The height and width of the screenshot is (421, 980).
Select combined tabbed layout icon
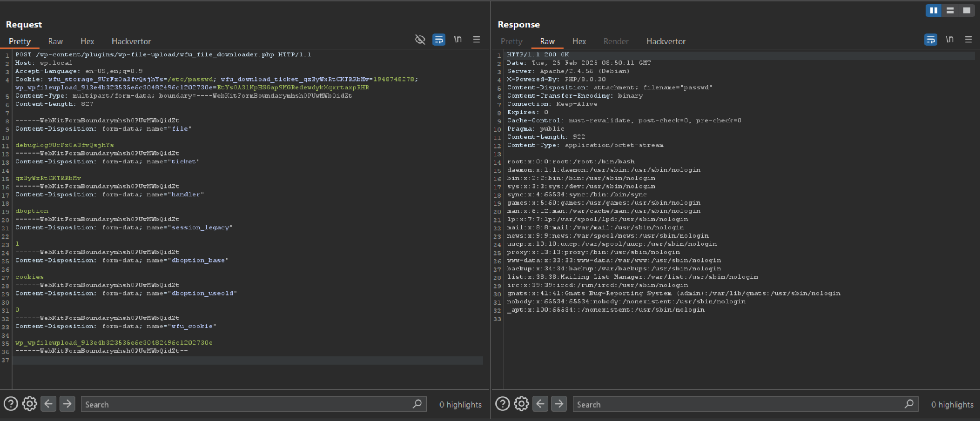point(967,11)
